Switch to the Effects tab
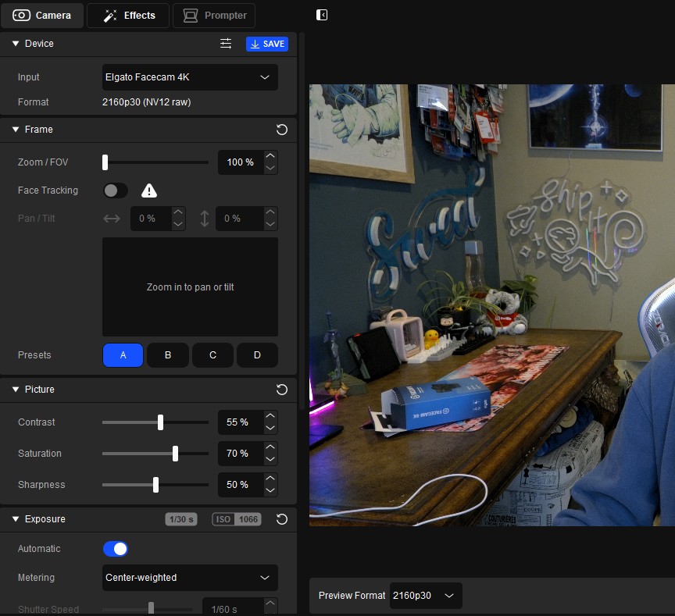 (129, 15)
